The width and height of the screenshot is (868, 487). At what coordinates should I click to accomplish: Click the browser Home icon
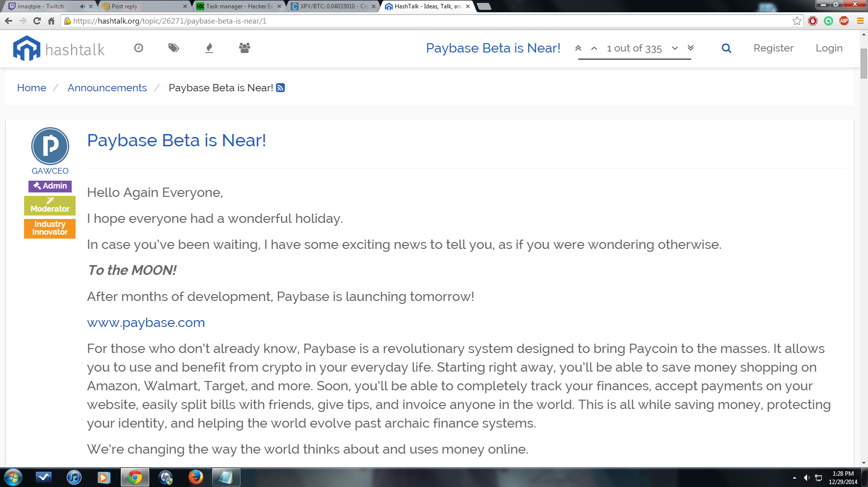(x=51, y=21)
